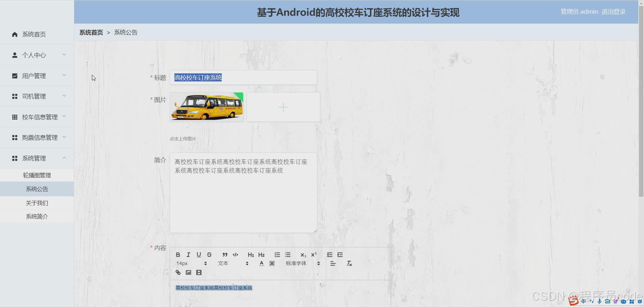Apply superscript formatting
644x307 pixels.
[314, 255]
